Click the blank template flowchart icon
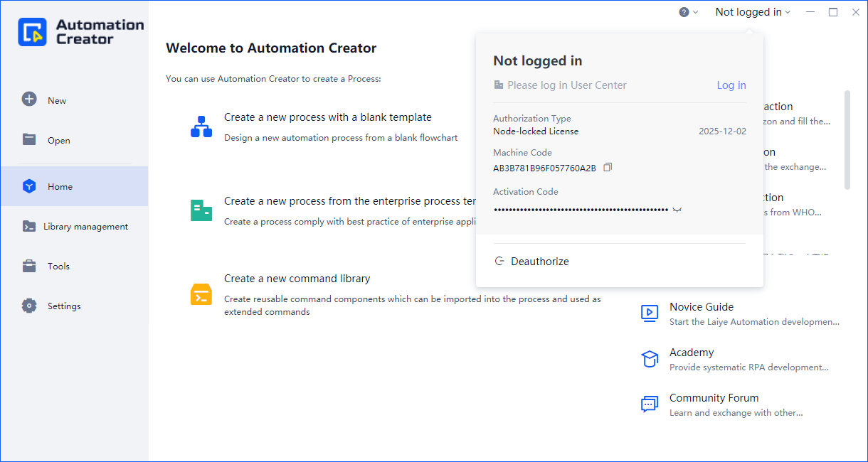 [x=201, y=127]
